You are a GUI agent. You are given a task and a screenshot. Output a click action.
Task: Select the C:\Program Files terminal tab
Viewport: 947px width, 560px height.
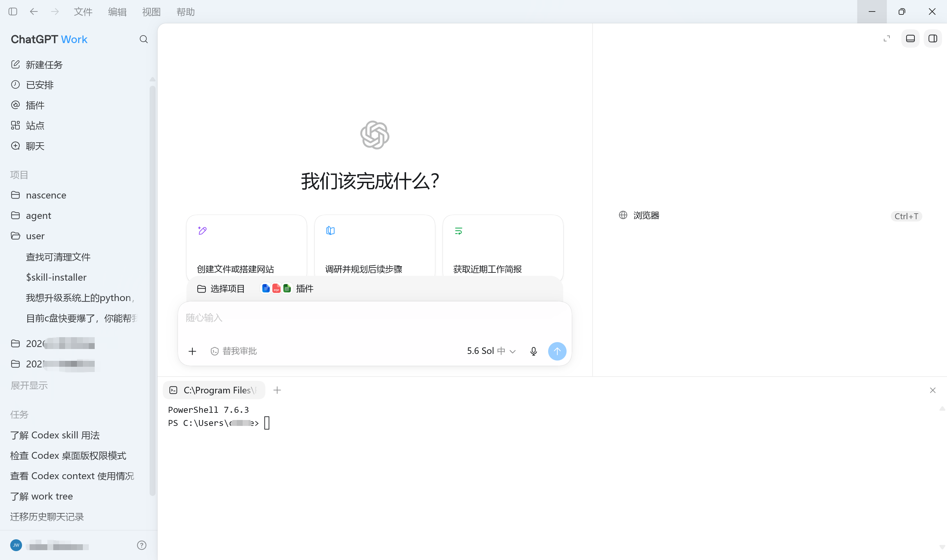tap(214, 390)
